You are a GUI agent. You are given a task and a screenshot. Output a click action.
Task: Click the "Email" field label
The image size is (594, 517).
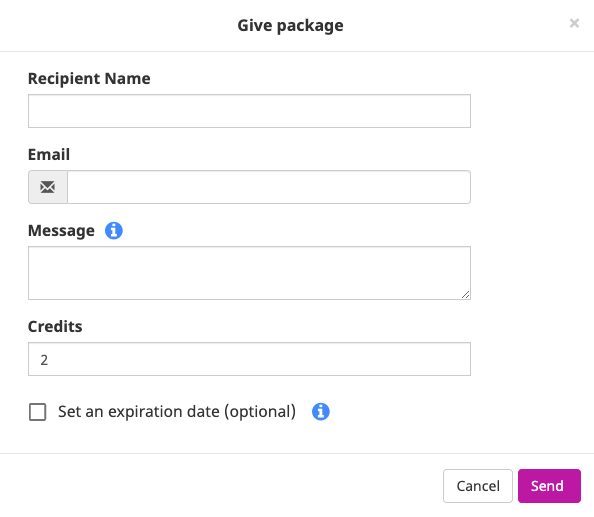[49, 155]
